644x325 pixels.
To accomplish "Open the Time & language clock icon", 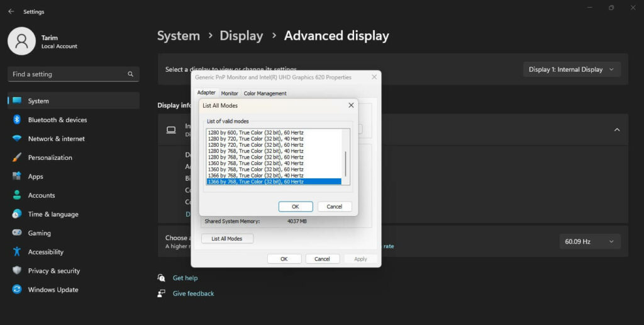I will point(17,214).
